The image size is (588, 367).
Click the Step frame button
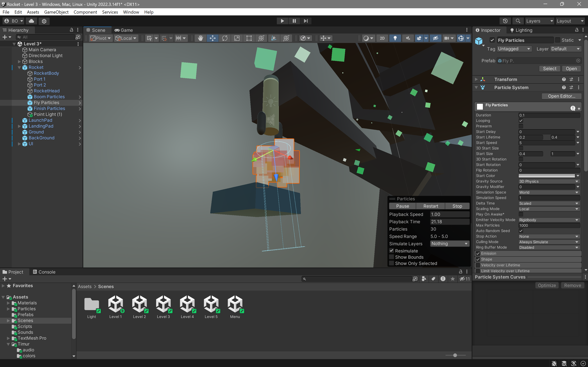click(306, 21)
